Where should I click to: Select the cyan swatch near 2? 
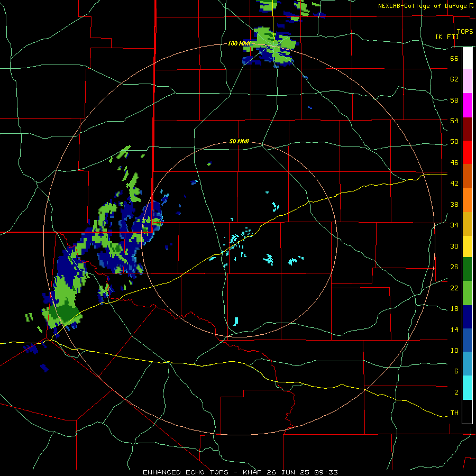click(x=467, y=388)
